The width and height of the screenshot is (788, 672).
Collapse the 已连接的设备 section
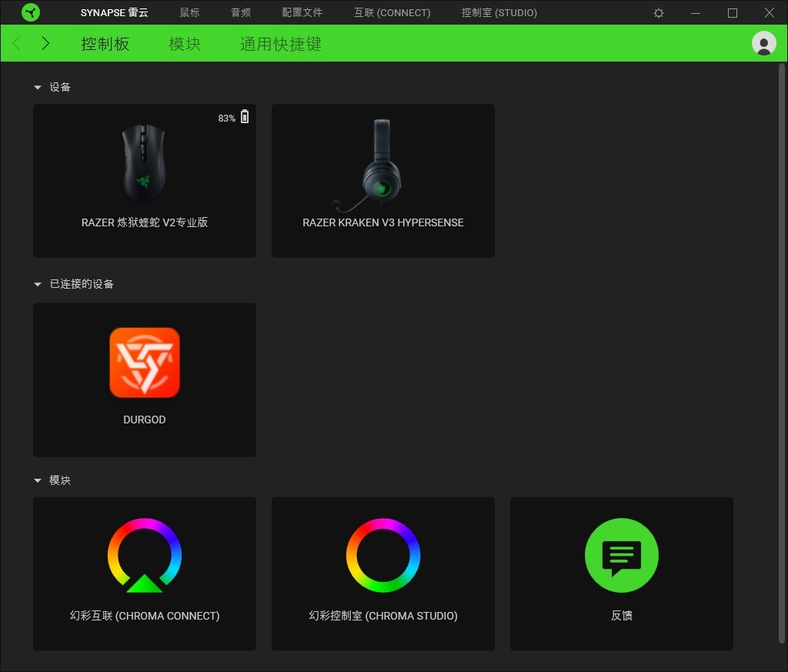[x=37, y=285]
